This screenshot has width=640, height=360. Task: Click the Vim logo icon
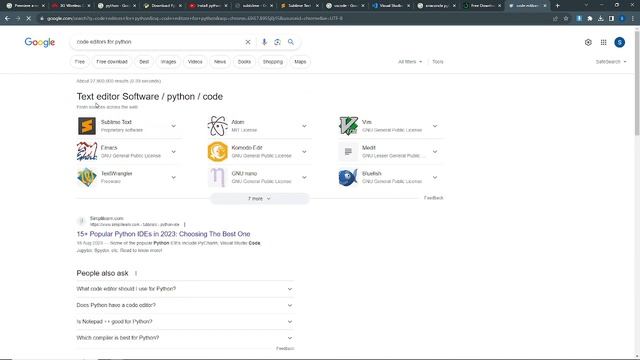348,126
